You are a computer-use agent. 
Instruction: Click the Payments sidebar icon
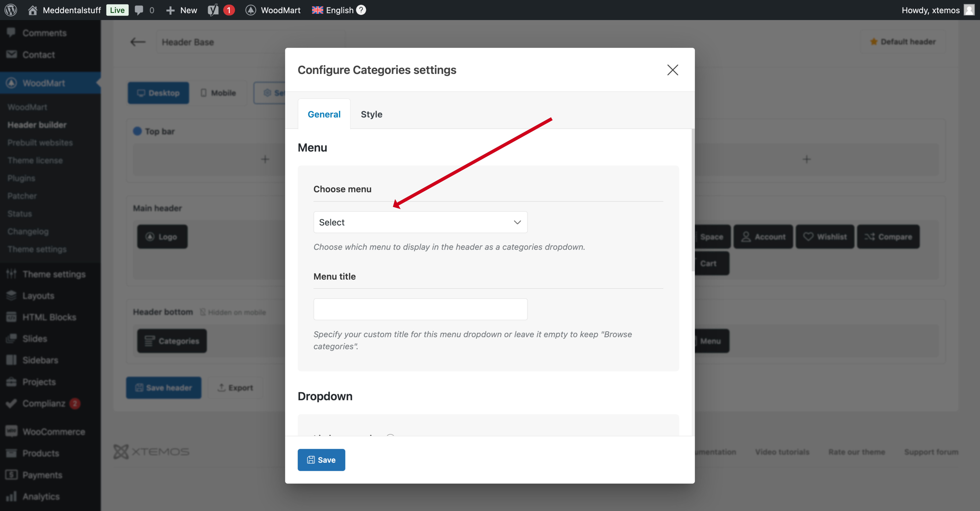tap(11, 475)
